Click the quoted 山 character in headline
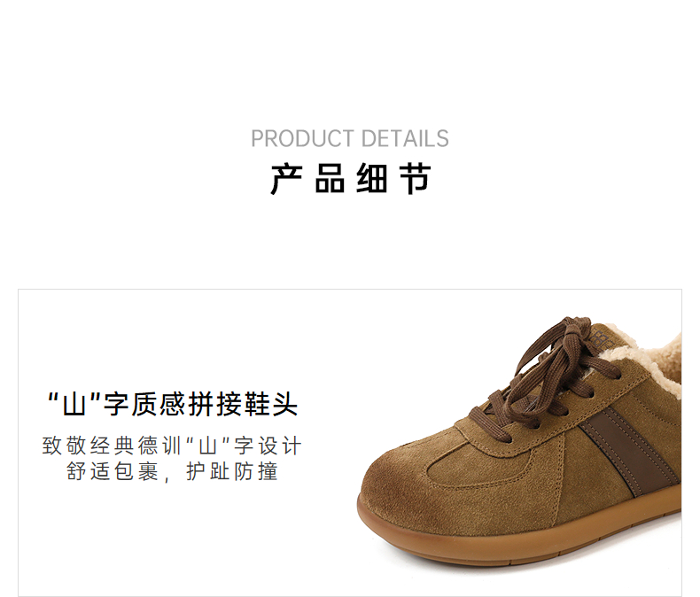This screenshot has height=597, width=700. pos(74,405)
